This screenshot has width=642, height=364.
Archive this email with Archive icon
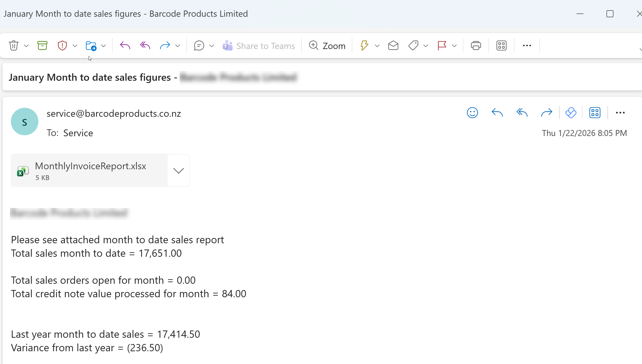[42, 45]
